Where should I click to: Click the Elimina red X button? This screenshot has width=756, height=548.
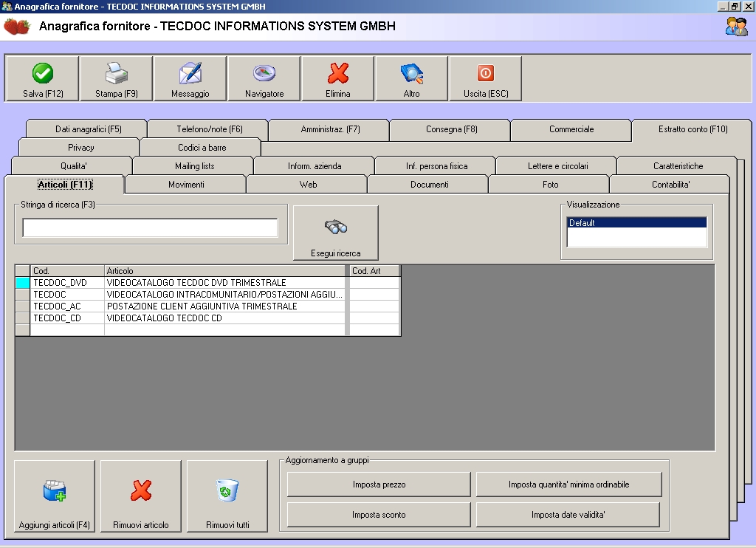tap(337, 78)
